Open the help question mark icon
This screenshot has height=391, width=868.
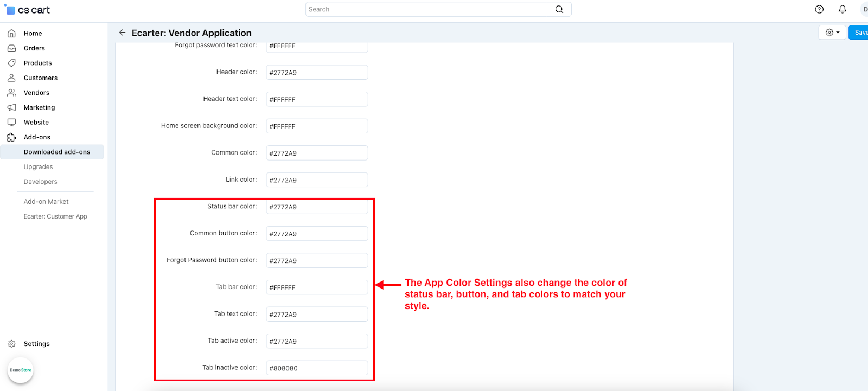pos(819,9)
